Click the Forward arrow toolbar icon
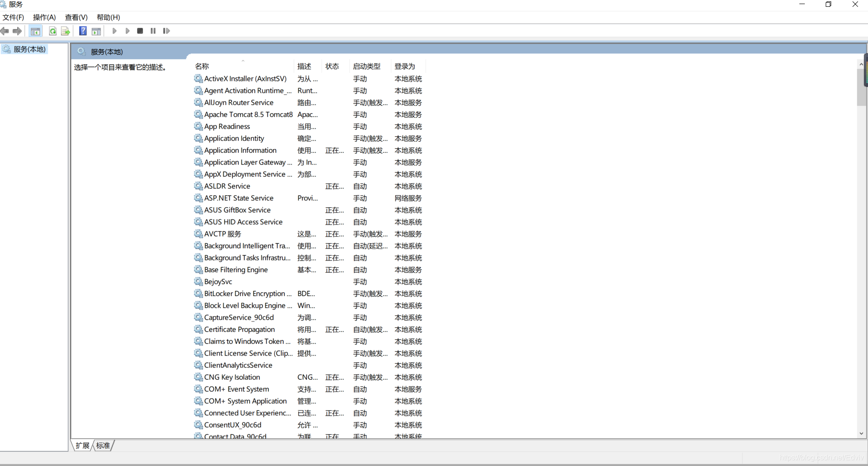 point(17,31)
